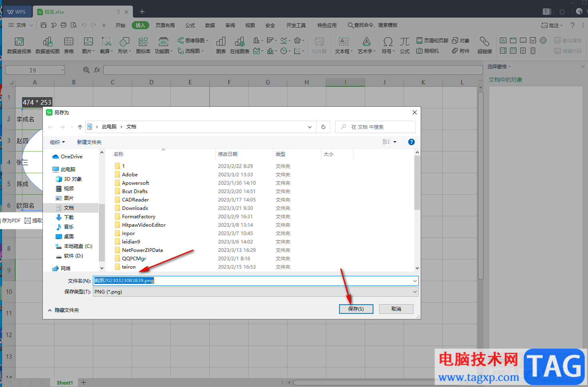Select 桌面 in the navigation tree

coord(68,237)
